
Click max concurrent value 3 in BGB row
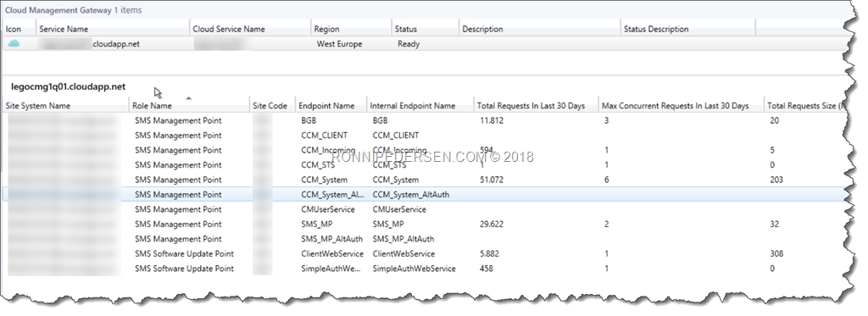607,120
